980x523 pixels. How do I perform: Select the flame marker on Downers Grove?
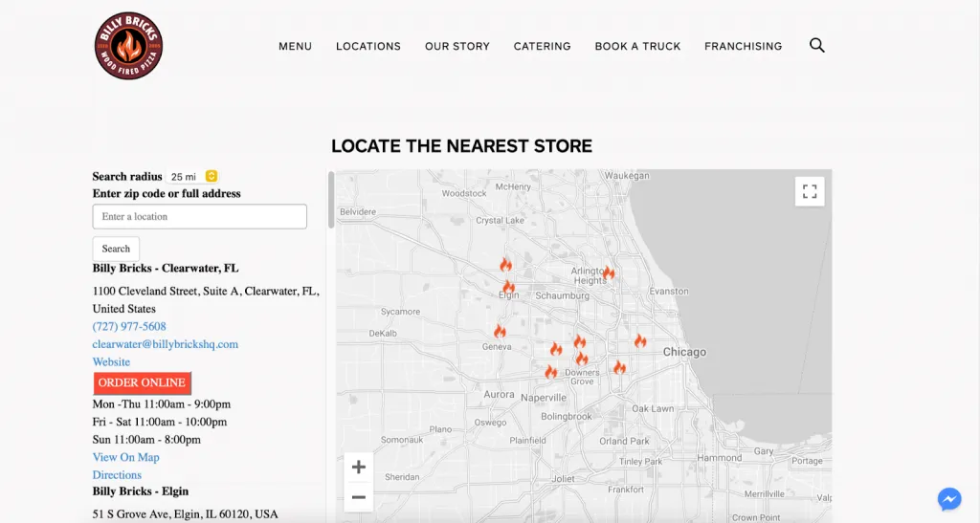click(x=582, y=359)
